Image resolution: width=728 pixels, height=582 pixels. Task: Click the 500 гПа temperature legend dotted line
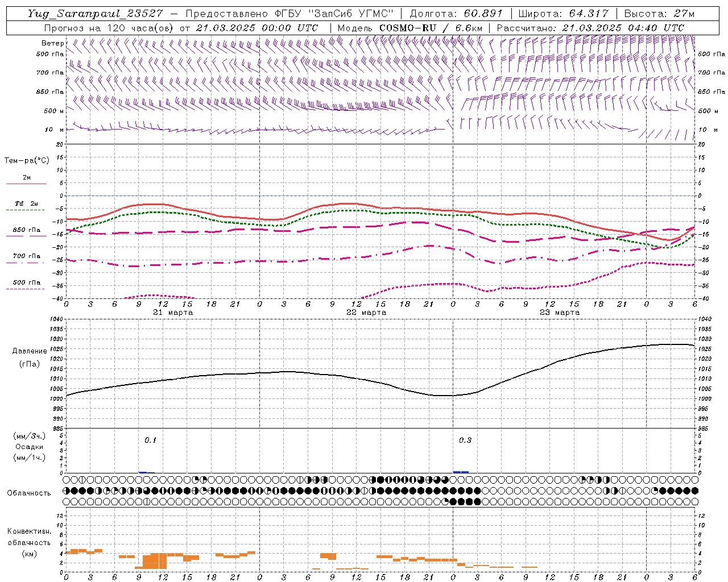(x=26, y=289)
